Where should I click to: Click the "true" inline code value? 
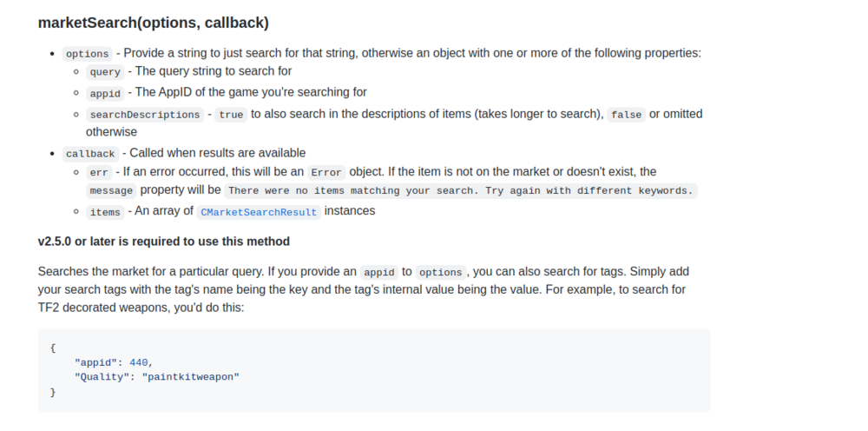tap(231, 115)
